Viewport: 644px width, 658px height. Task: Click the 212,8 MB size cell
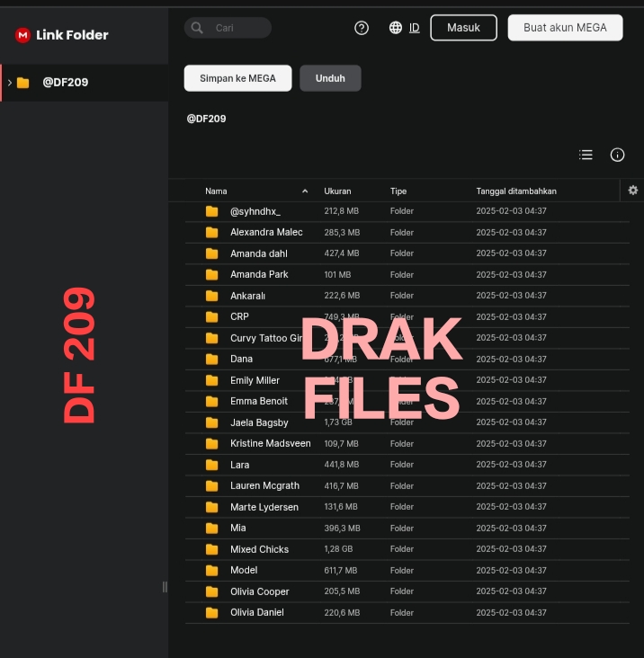[341, 211]
